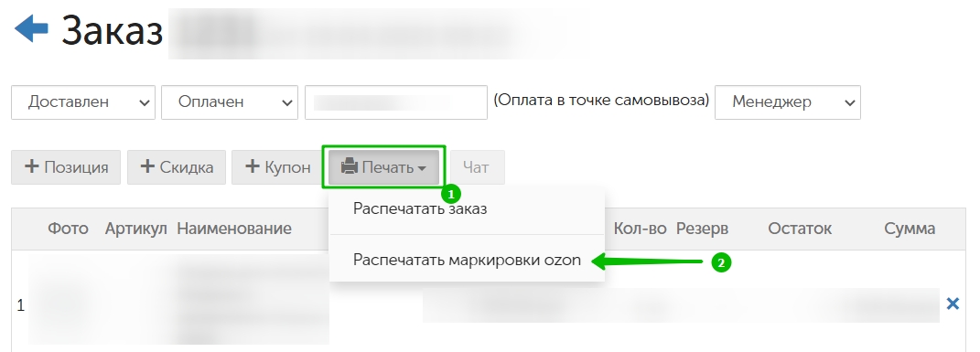The height and width of the screenshot is (352, 980).
Task: Click the Фото column header
Action: coord(68,229)
